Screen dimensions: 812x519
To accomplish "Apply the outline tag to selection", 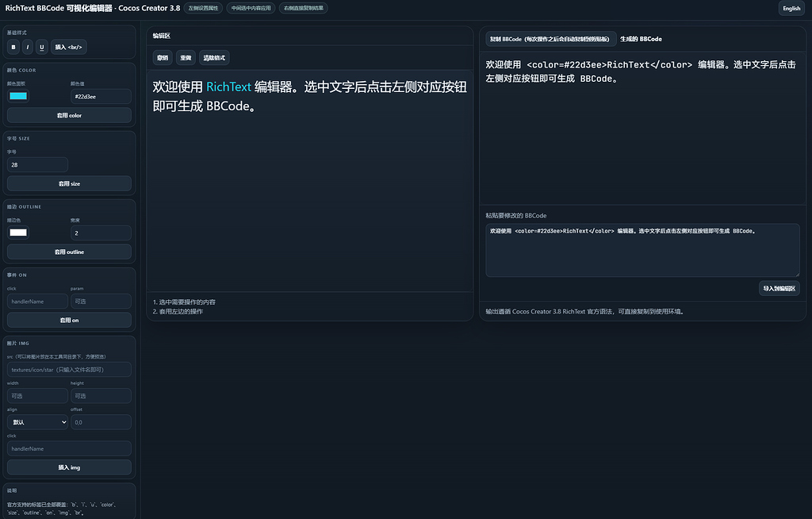I will [x=69, y=252].
